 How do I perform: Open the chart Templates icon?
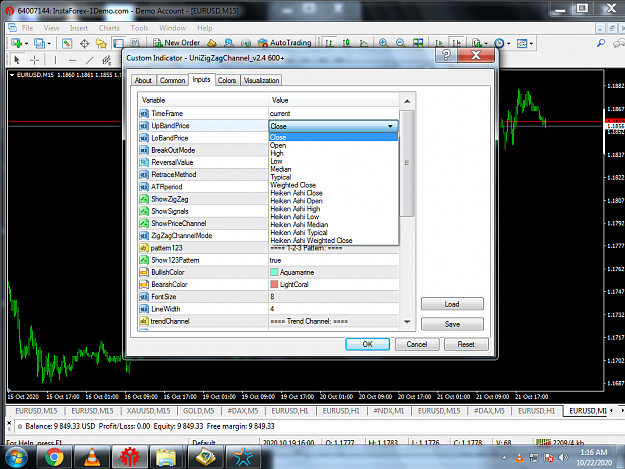click(x=522, y=43)
